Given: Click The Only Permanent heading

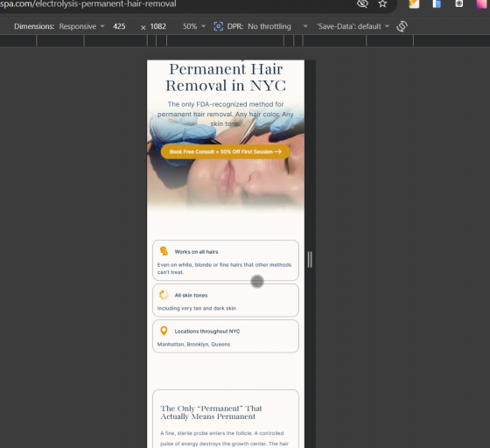Looking at the screenshot, I should 211,412.
